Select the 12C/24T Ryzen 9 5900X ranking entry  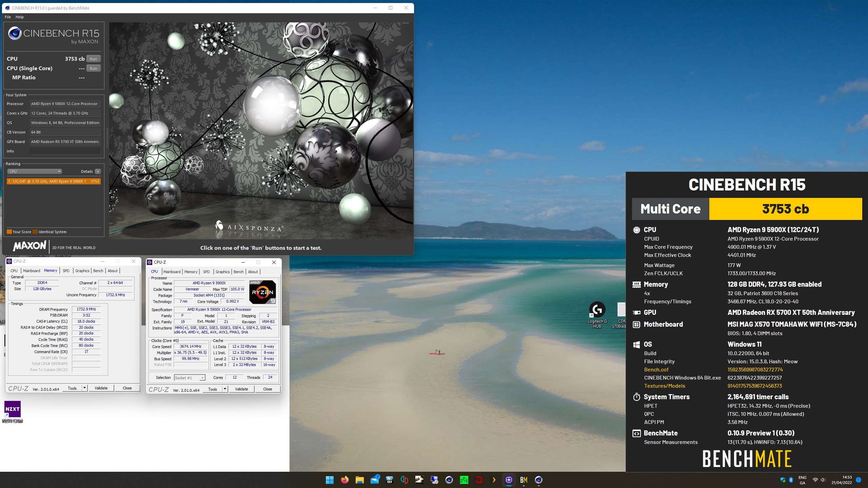[x=54, y=181]
